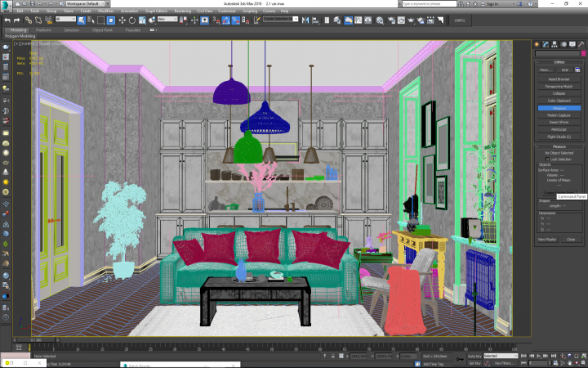The width and height of the screenshot is (588, 368).
Task: Click the Color Clipboard utility button
Action: click(559, 101)
